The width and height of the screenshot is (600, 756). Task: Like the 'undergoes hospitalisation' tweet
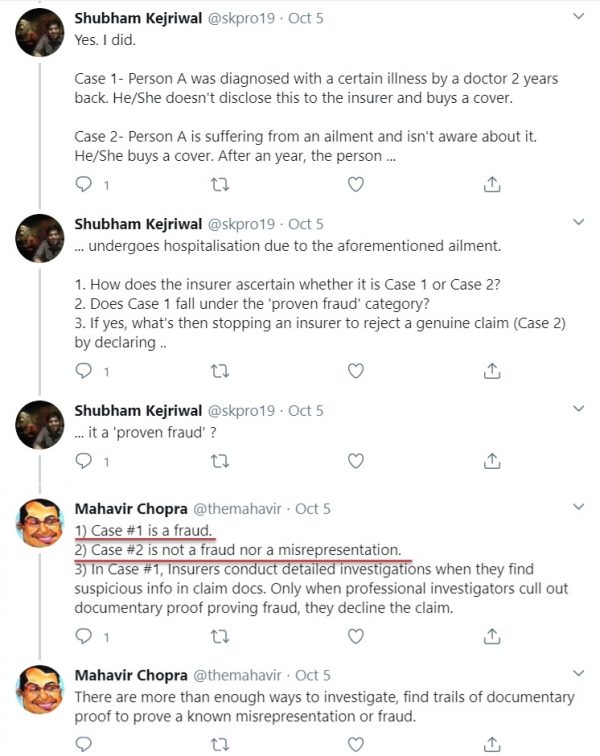pyautogui.click(x=355, y=371)
